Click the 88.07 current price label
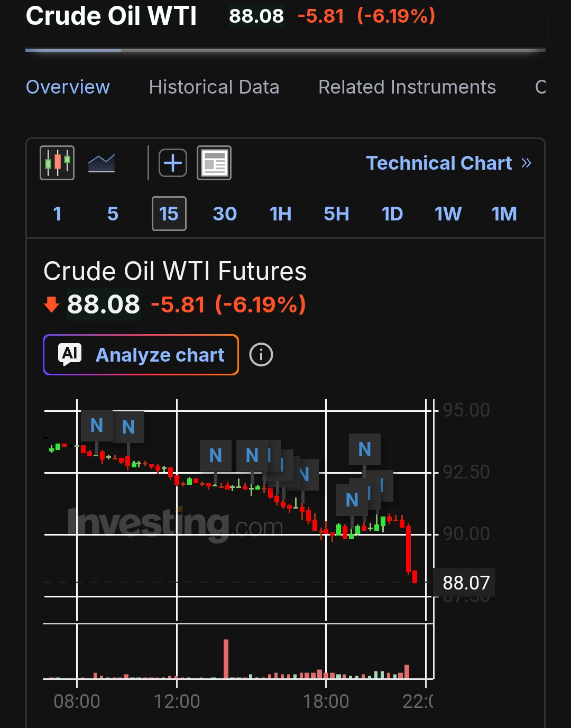This screenshot has width=571, height=728. point(466,583)
